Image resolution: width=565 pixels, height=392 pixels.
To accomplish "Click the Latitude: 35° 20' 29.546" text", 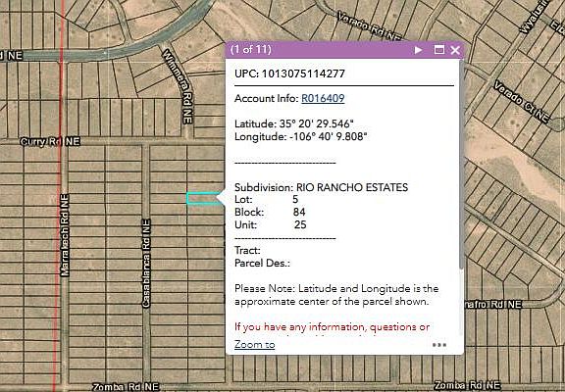I will pos(294,123).
